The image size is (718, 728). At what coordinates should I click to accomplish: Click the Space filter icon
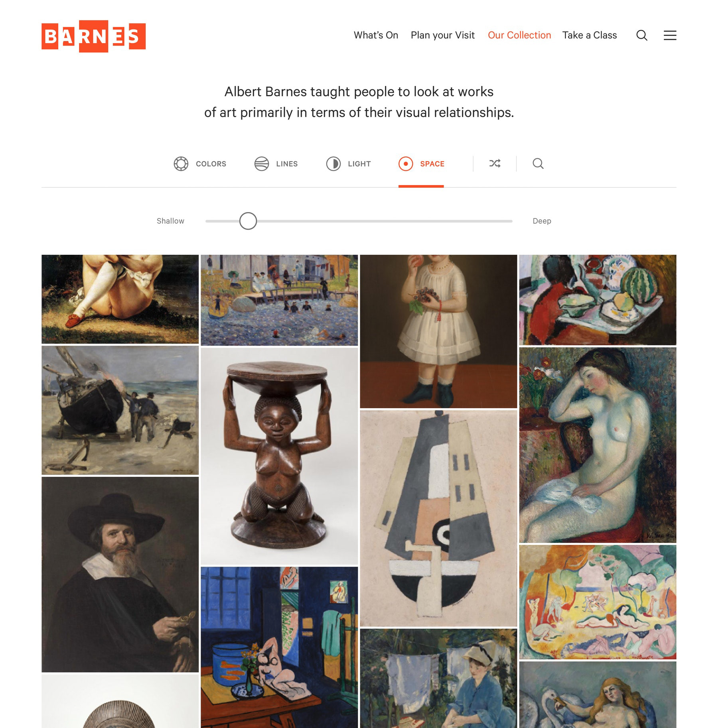[406, 164]
